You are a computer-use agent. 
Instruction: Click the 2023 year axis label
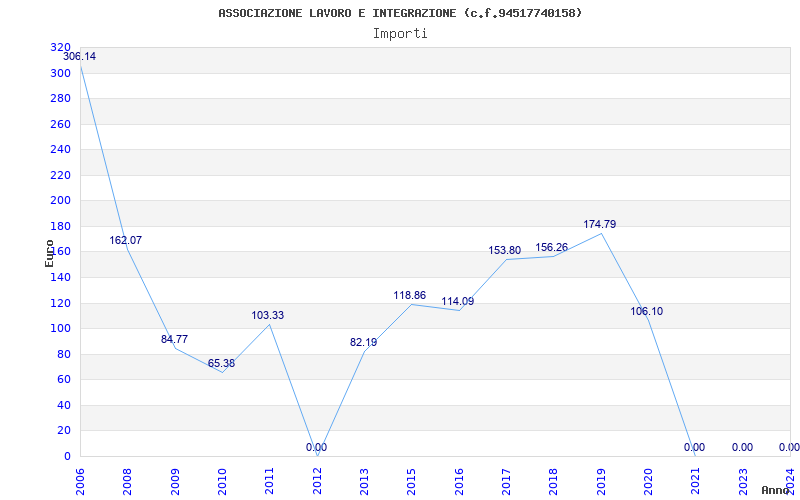pyautogui.click(x=743, y=481)
